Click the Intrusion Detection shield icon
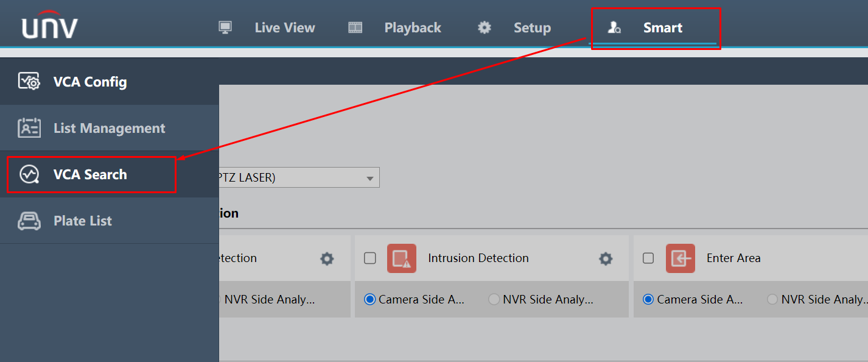868x362 pixels. coord(401,258)
